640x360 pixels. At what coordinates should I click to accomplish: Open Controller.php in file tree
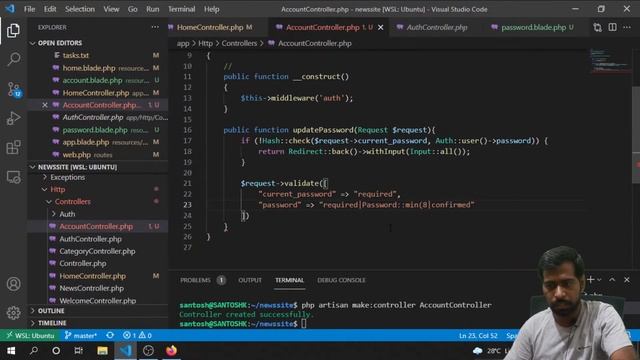click(98, 263)
